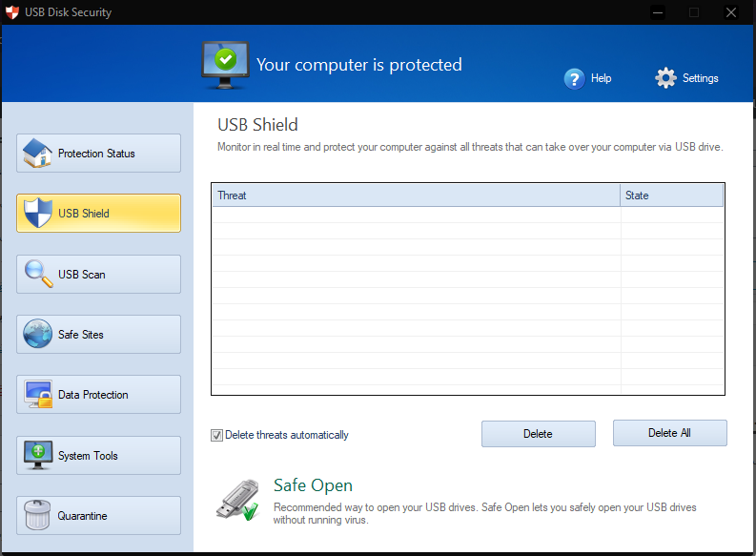756x556 pixels.
Task: Select the first empty row of threat list
Action: click(x=468, y=215)
